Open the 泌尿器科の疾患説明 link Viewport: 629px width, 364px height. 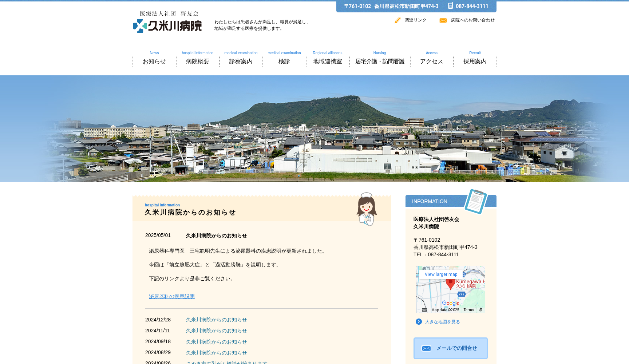pos(171,296)
